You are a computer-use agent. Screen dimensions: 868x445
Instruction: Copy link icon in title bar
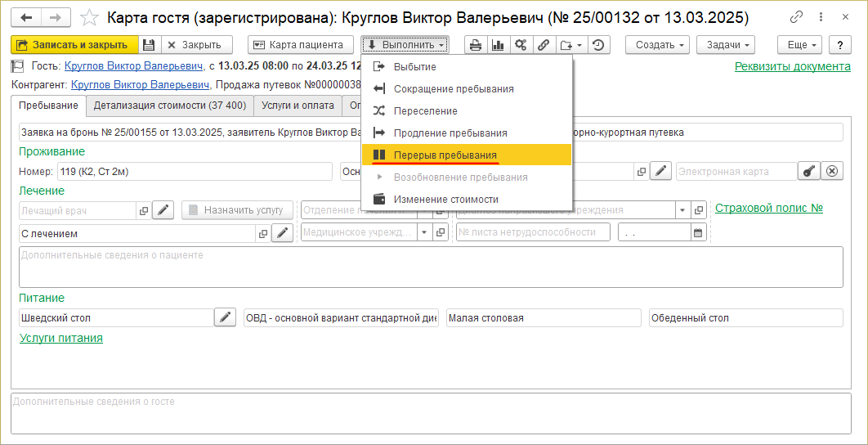pos(797,17)
